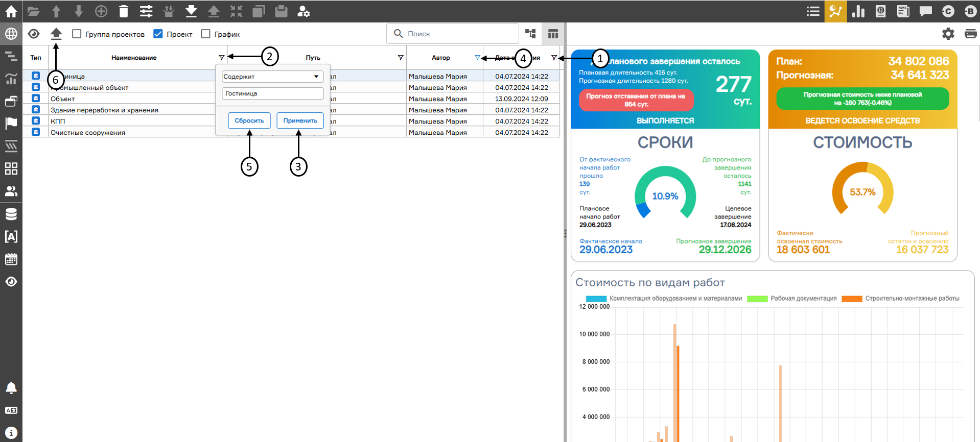Screen dimensions: 980x442
Task: Click the circled C icon in top bar
Action: 948,11
